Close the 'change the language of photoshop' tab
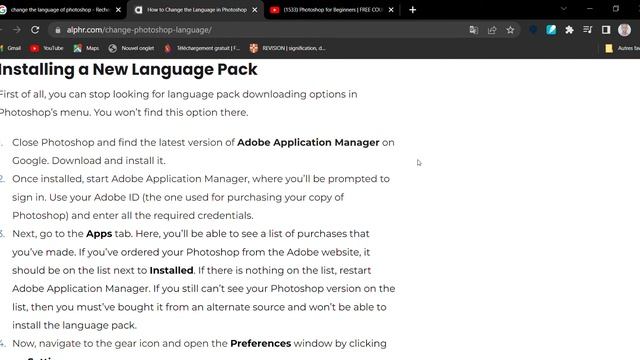 point(118,10)
